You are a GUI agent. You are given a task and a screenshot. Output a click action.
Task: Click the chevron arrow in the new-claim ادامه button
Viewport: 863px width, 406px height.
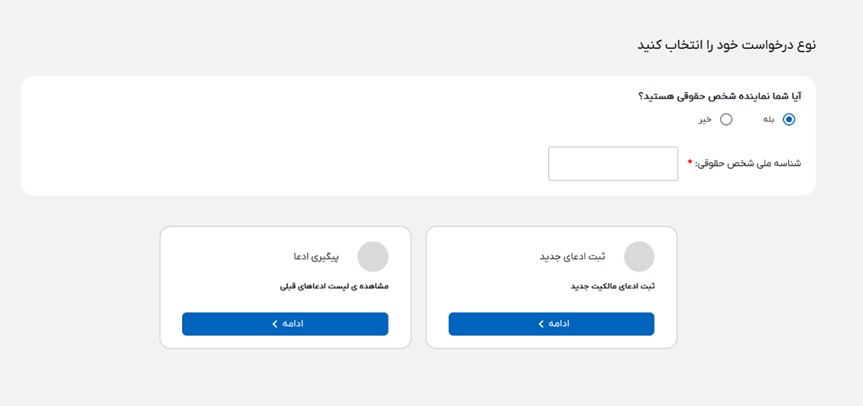pyautogui.click(x=541, y=324)
